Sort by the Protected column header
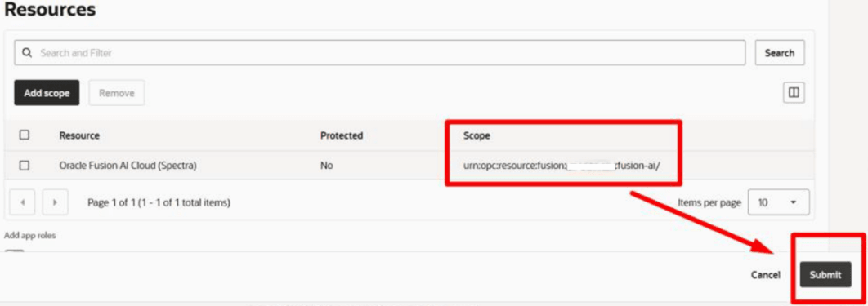This screenshot has width=868, height=306. pos(342,135)
